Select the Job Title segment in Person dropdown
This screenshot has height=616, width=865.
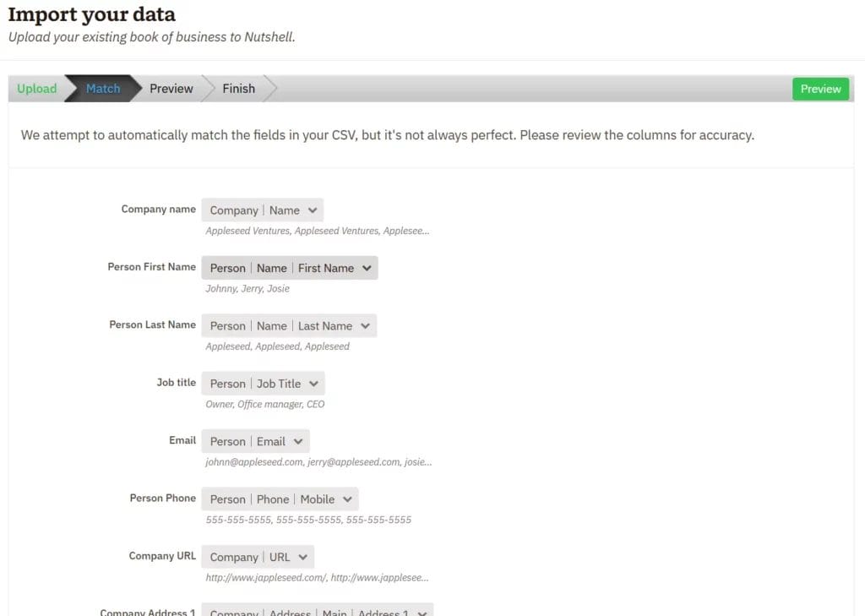click(x=279, y=384)
